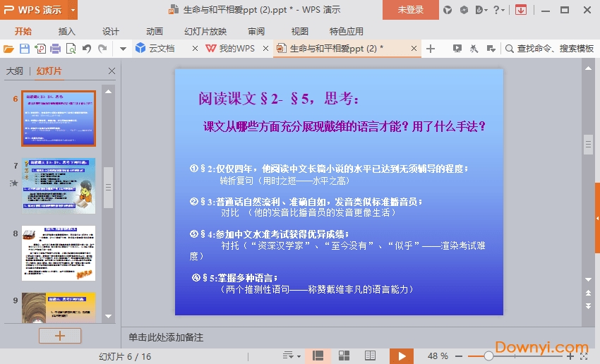Open the 审阅 ribbon tab
This screenshot has width=600, height=364.
[x=256, y=31]
